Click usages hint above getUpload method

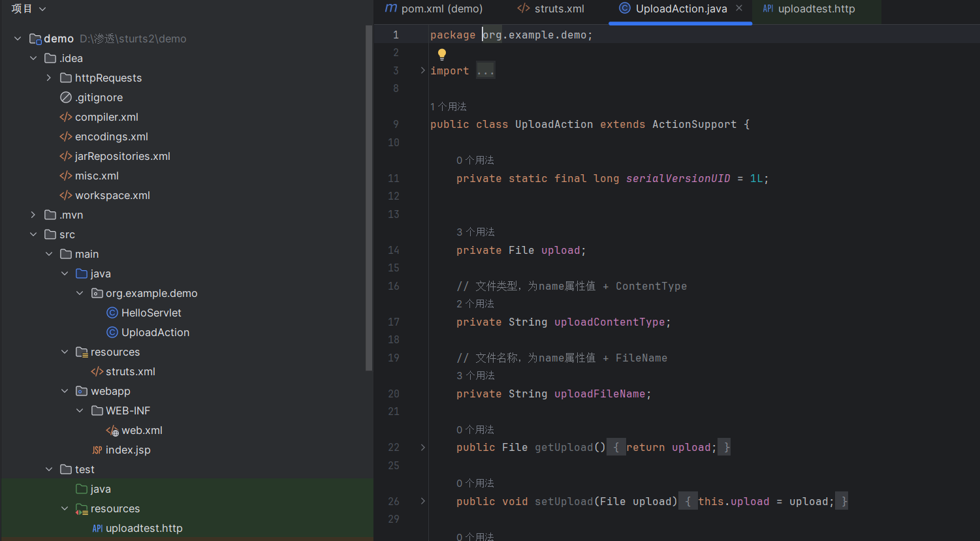click(475, 429)
